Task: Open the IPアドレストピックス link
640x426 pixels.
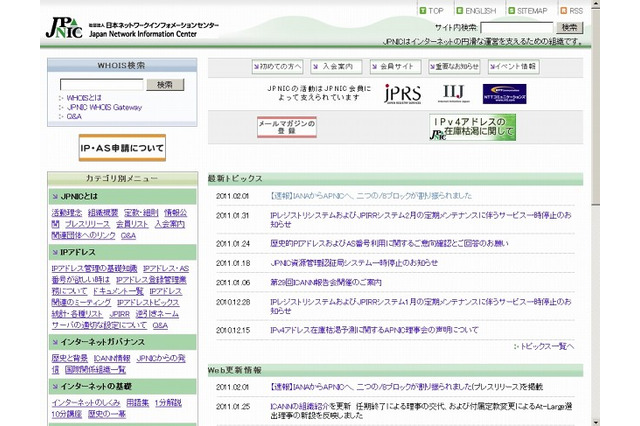Action: coord(148,303)
